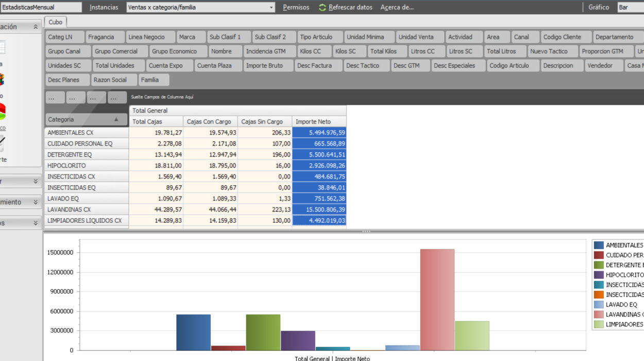The image size is (644, 361).
Task: Sort by the Categoria column header arrow
Action: click(x=116, y=120)
